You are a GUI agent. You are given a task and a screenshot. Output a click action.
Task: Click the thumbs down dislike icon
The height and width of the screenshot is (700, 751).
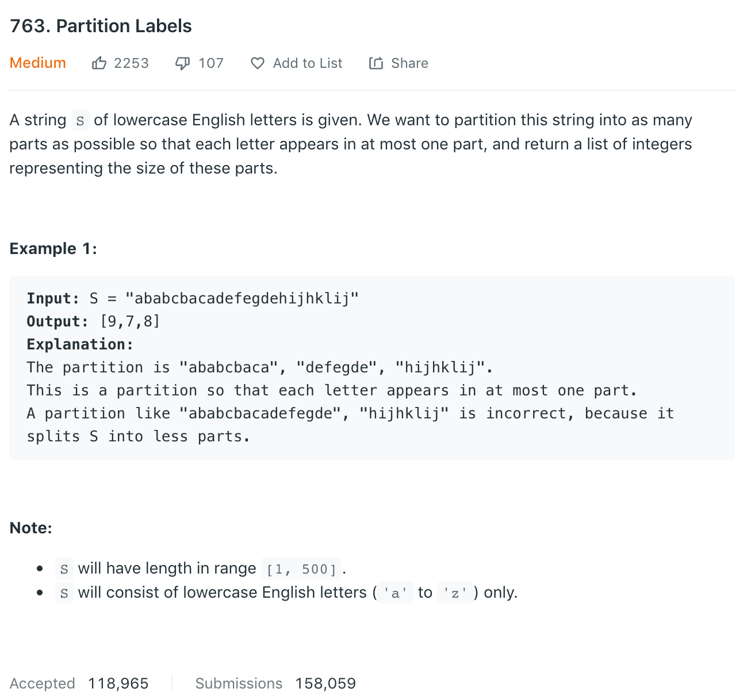tap(182, 63)
